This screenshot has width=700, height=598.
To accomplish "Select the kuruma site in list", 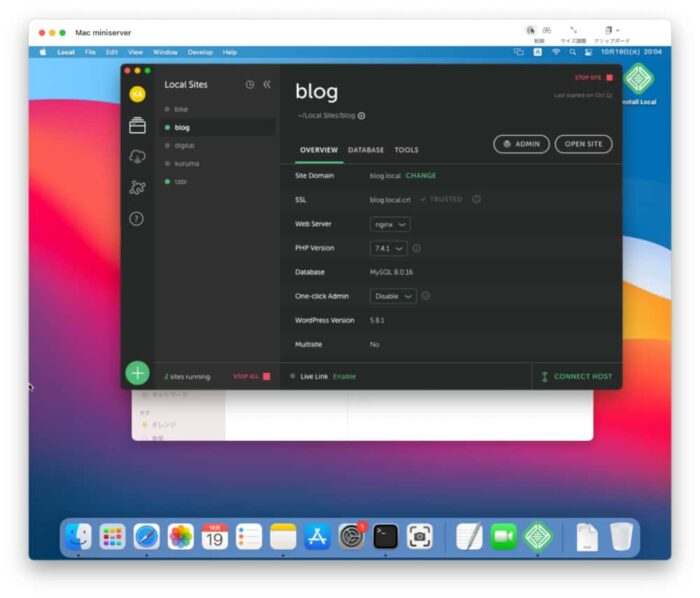I will pyautogui.click(x=187, y=163).
